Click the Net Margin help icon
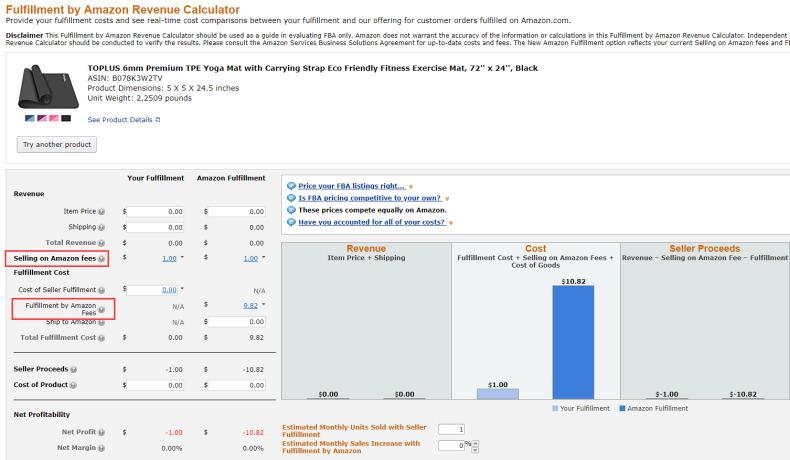Screen dimensions: 790x460 [x=101, y=448]
